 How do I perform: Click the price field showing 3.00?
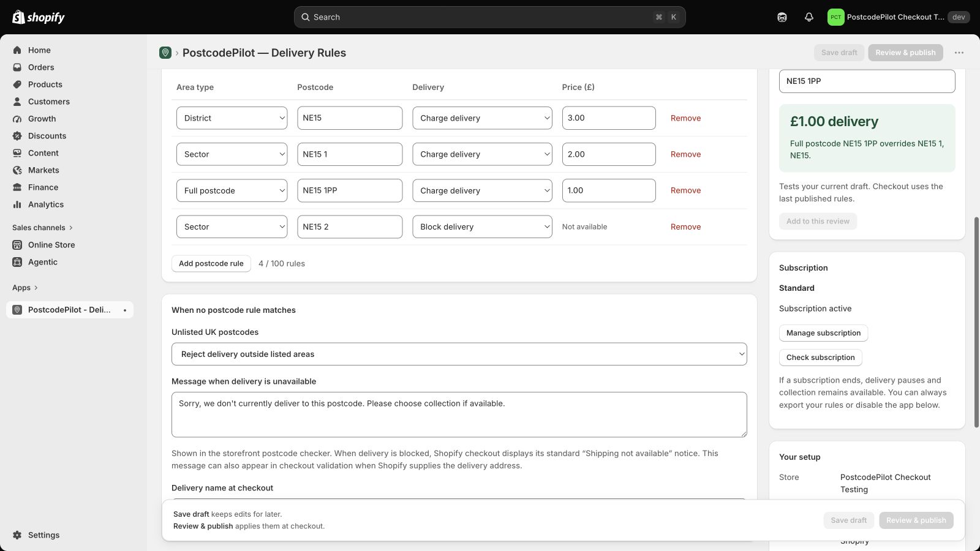pyautogui.click(x=609, y=118)
